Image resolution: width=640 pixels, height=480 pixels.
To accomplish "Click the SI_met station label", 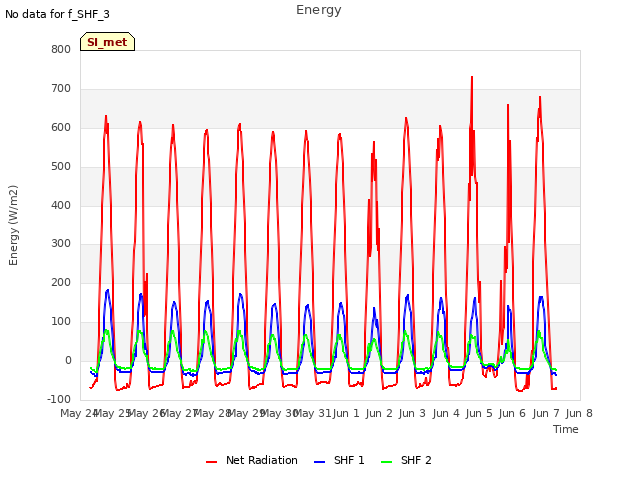I will [107, 42].
